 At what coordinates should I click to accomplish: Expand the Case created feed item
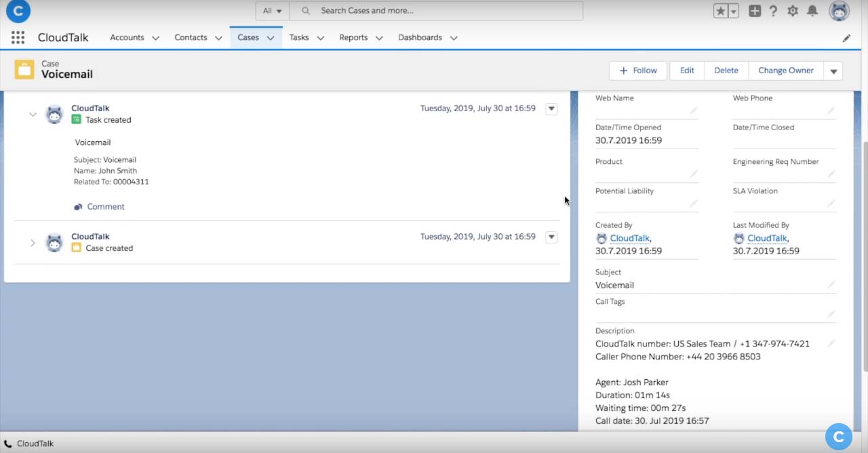click(x=33, y=243)
